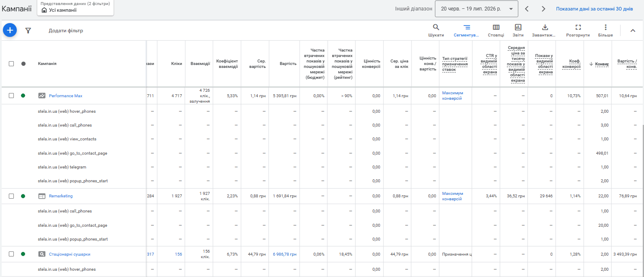The width and height of the screenshot is (644, 277).
Task: Open the Стаціонарні сушарки campaign link
Action: pyautogui.click(x=70, y=254)
